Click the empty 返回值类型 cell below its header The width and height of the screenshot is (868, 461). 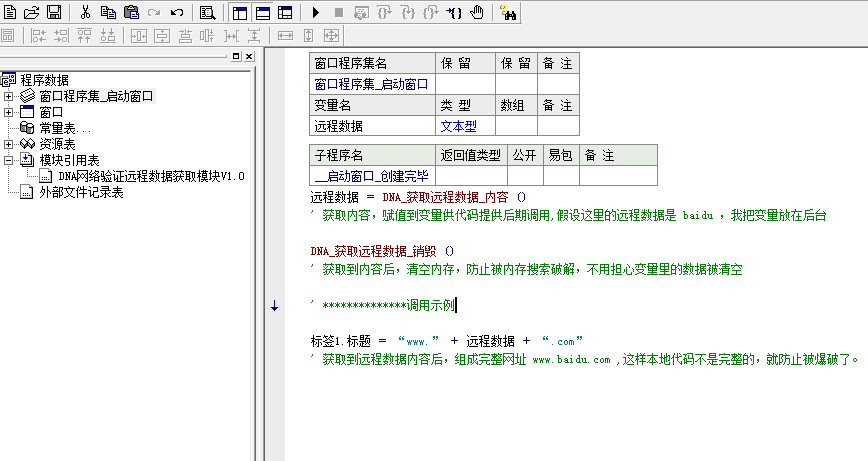tap(471, 176)
